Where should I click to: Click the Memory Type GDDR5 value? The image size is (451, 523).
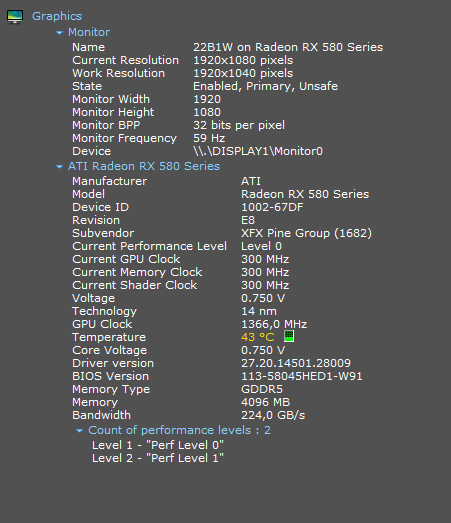(262, 389)
